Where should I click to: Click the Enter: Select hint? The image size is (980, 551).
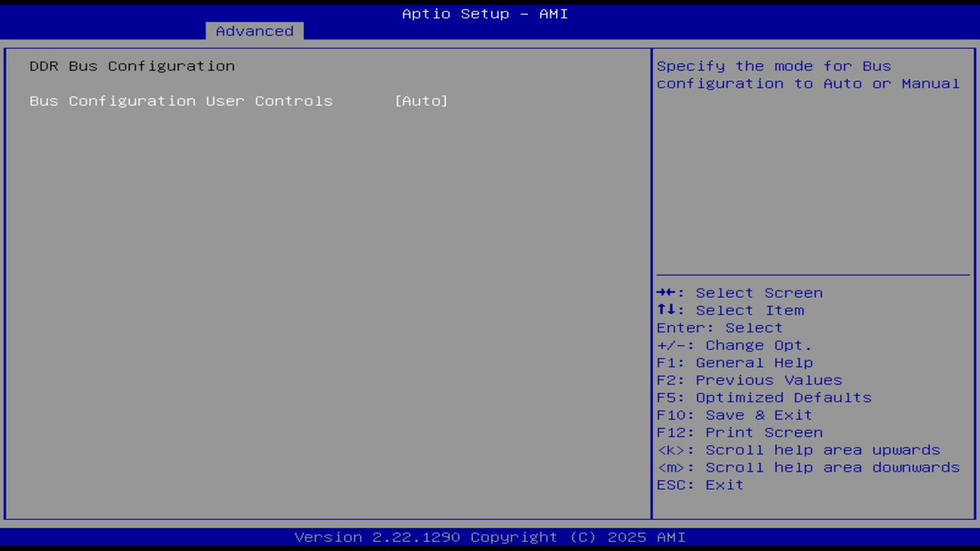tap(719, 328)
